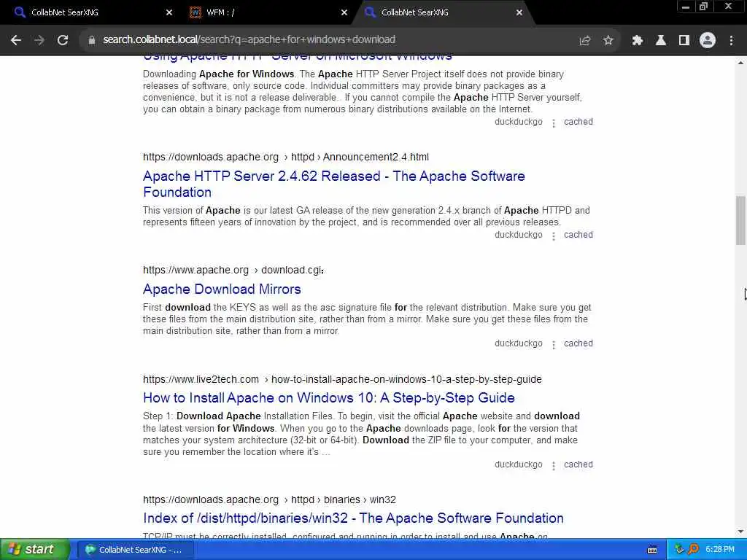Open cached copy of live2tech install guide
747x560 pixels.
coord(578,464)
